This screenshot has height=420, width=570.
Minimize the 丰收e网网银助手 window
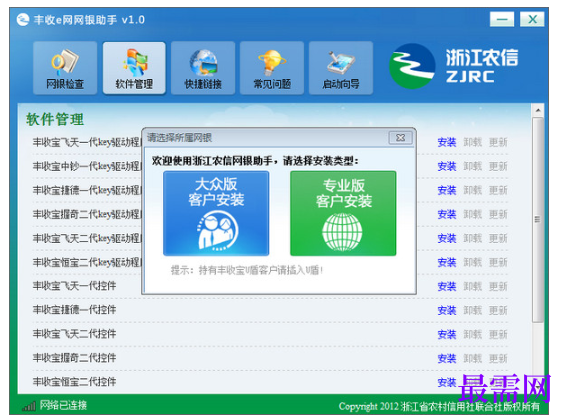coord(502,19)
